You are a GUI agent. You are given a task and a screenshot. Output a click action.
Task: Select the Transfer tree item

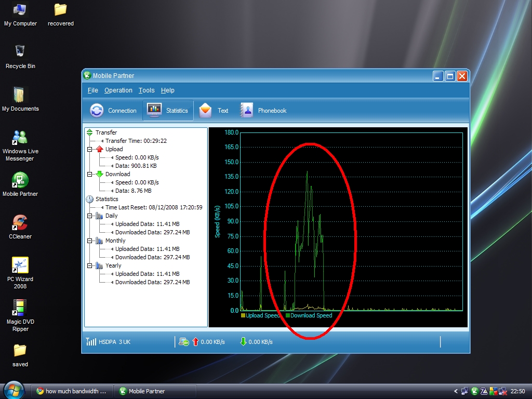tap(106, 132)
